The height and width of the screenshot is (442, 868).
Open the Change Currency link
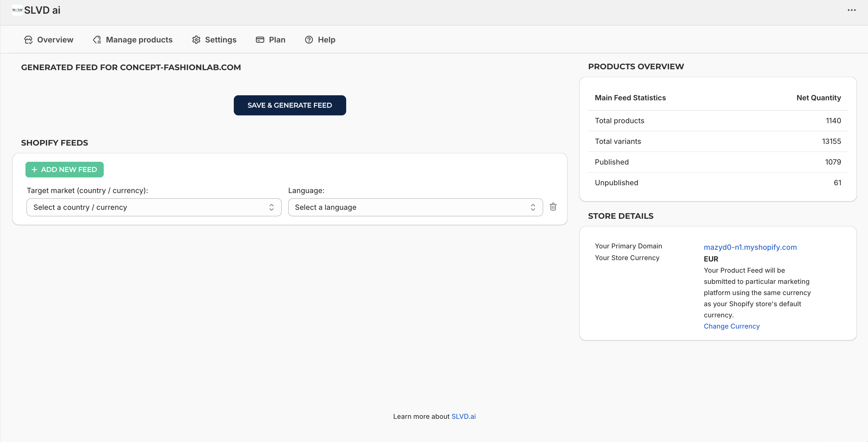(x=732, y=326)
